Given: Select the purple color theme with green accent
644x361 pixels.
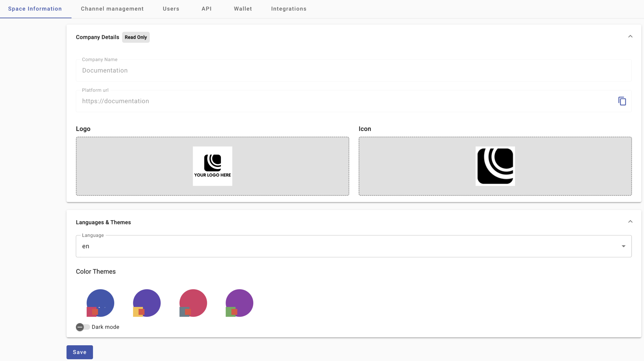Looking at the screenshot, I should coord(240,303).
